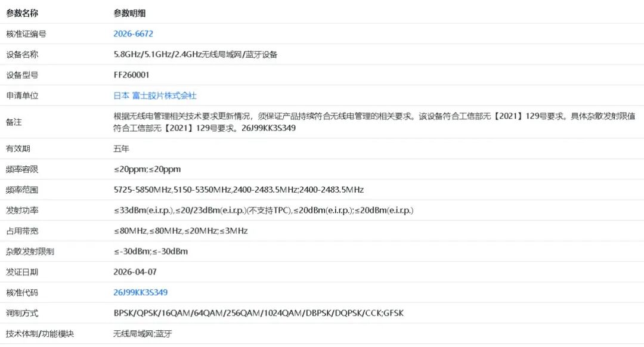Click the 参数名称 column header

tap(22, 13)
